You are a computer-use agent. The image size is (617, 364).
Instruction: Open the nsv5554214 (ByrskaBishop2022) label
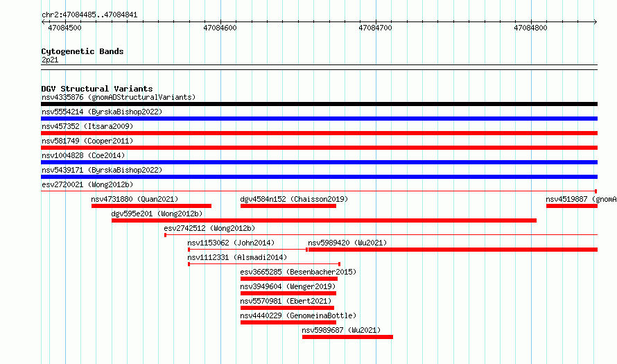[102, 112]
